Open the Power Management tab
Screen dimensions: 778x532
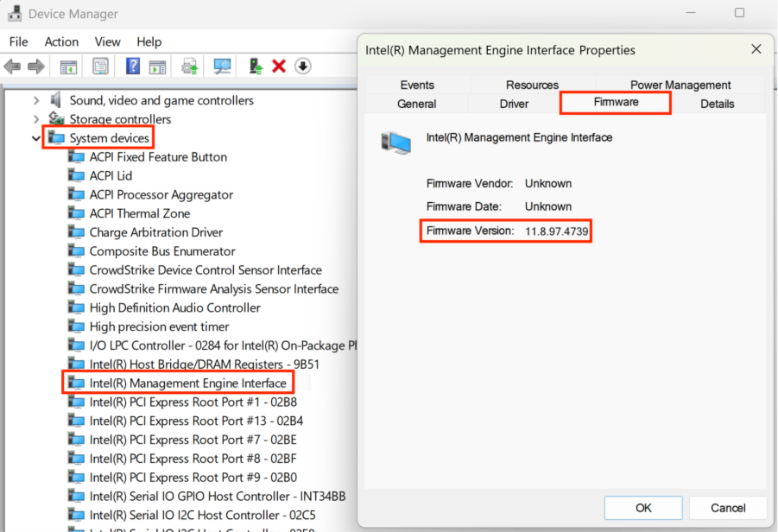(x=680, y=85)
